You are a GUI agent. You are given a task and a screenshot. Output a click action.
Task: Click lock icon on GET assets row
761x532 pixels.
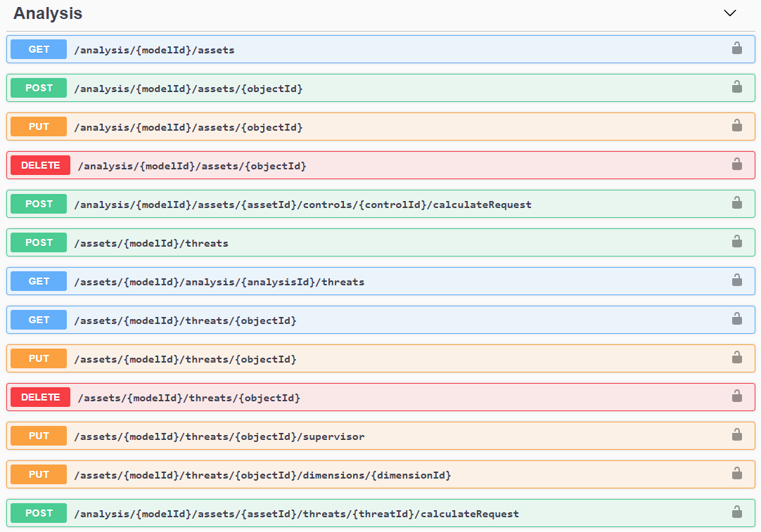click(736, 48)
